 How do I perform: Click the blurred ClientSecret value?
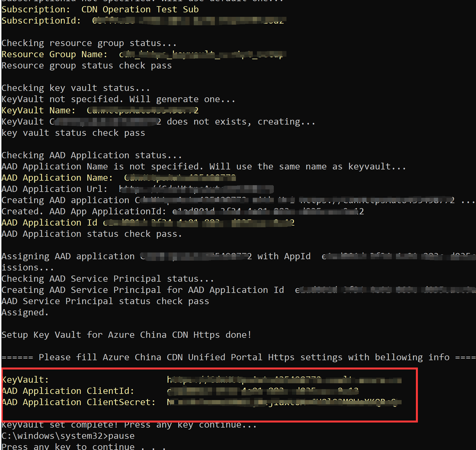click(284, 402)
